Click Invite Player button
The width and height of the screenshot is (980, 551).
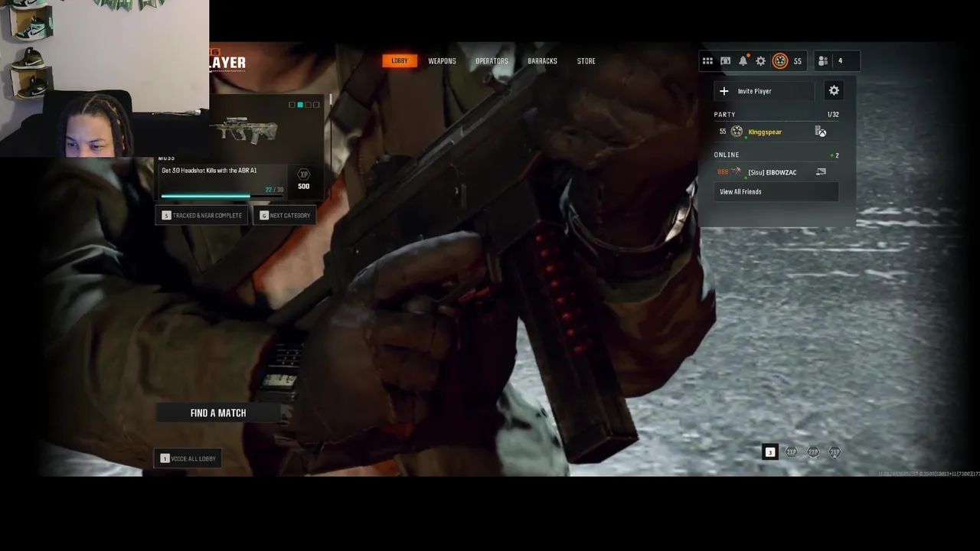(764, 91)
